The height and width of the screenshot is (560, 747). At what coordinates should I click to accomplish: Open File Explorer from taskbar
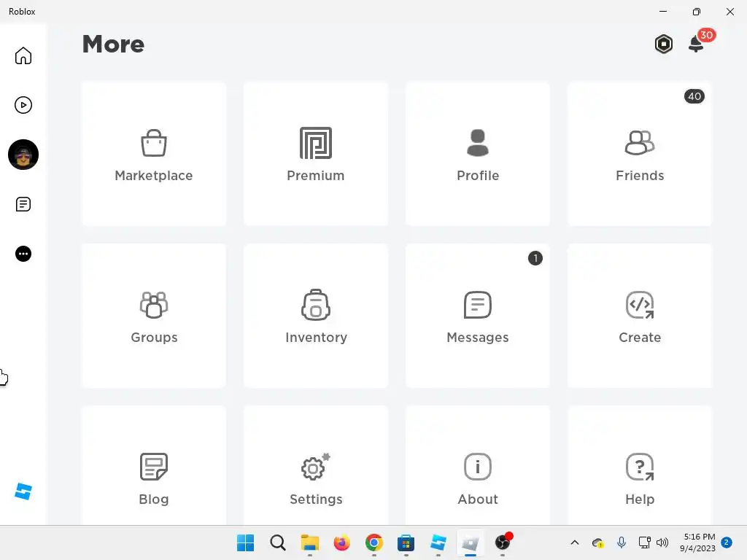click(309, 542)
